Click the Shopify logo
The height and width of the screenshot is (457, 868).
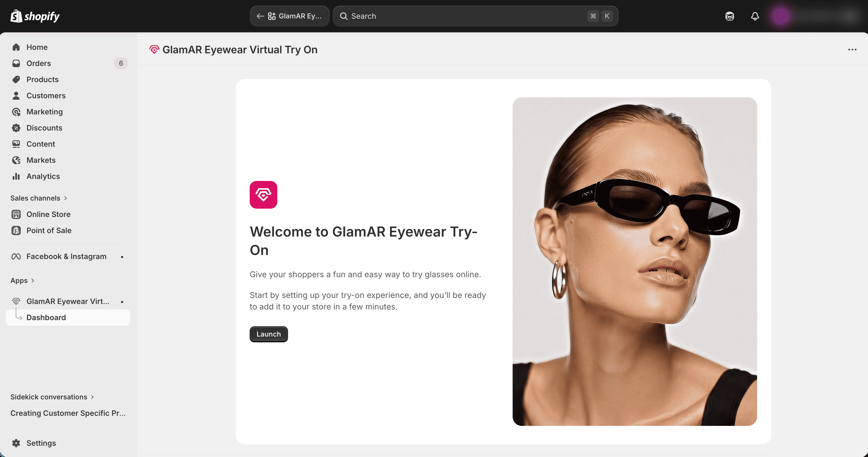pos(35,16)
